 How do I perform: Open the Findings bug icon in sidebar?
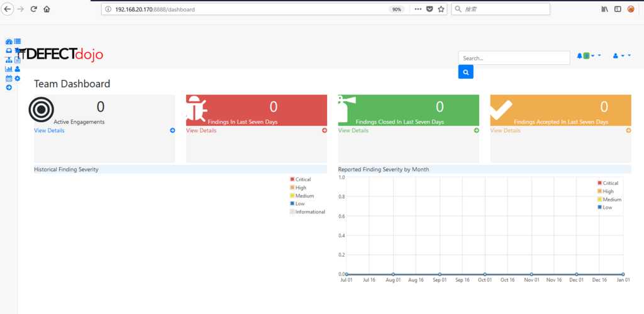[x=17, y=50]
